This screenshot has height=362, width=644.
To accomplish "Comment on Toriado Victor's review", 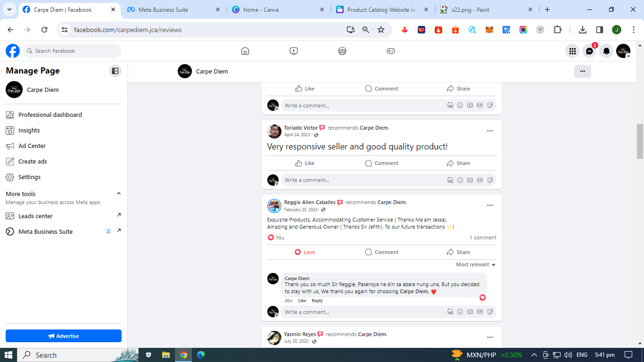I will [381, 163].
